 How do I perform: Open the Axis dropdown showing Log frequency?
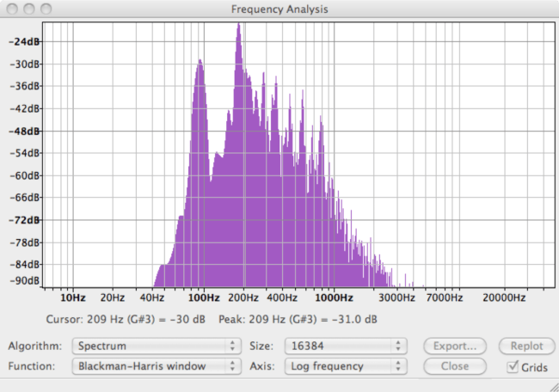tap(344, 366)
